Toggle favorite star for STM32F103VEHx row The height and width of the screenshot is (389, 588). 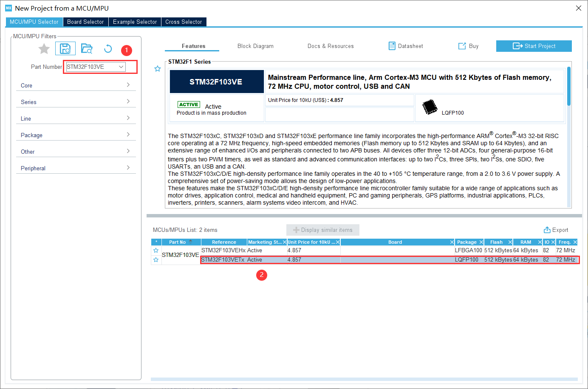(x=156, y=251)
